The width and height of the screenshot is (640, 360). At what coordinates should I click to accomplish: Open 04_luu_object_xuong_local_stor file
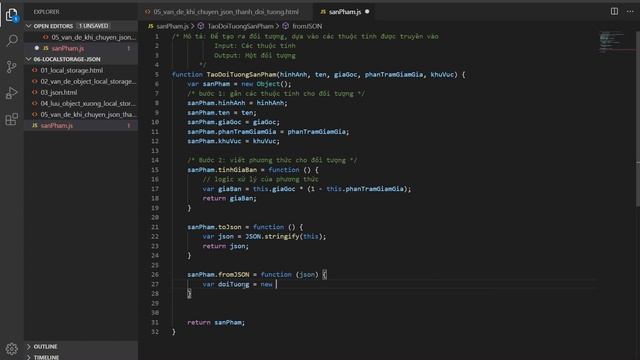tap(81, 103)
